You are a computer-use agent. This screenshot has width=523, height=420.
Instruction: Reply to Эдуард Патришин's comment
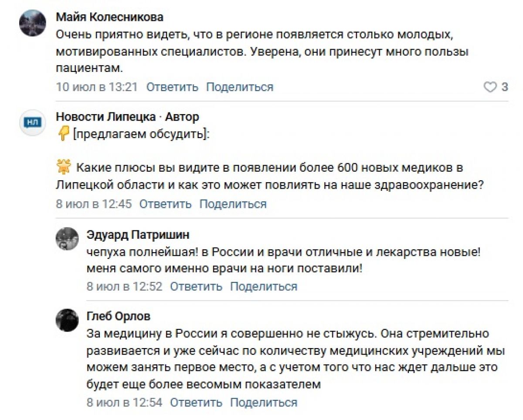pyautogui.click(x=196, y=287)
